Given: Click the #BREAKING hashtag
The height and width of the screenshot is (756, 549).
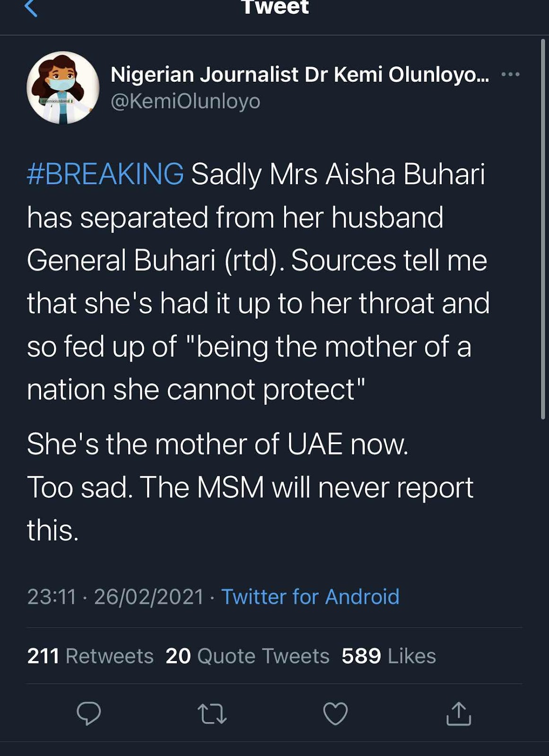Looking at the screenshot, I should [x=105, y=174].
